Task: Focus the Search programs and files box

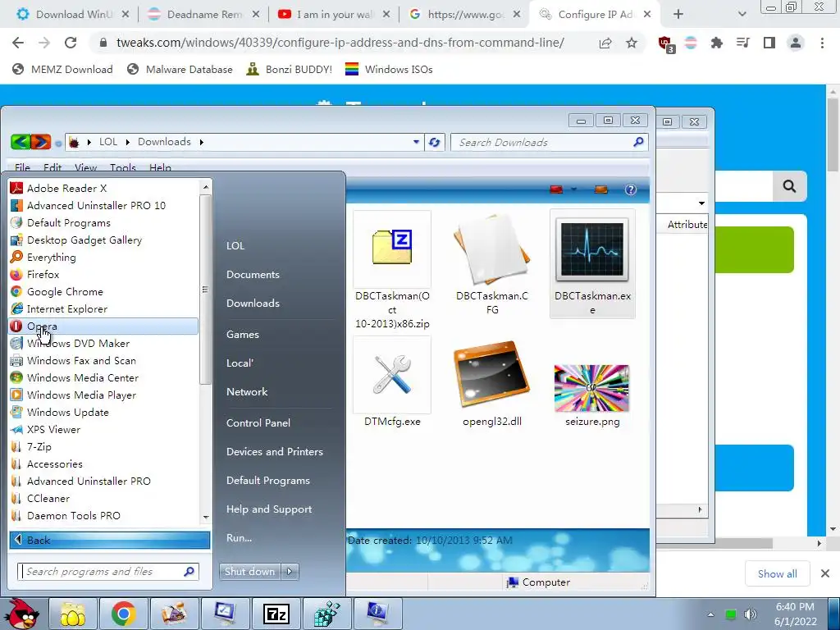Action: (x=108, y=572)
